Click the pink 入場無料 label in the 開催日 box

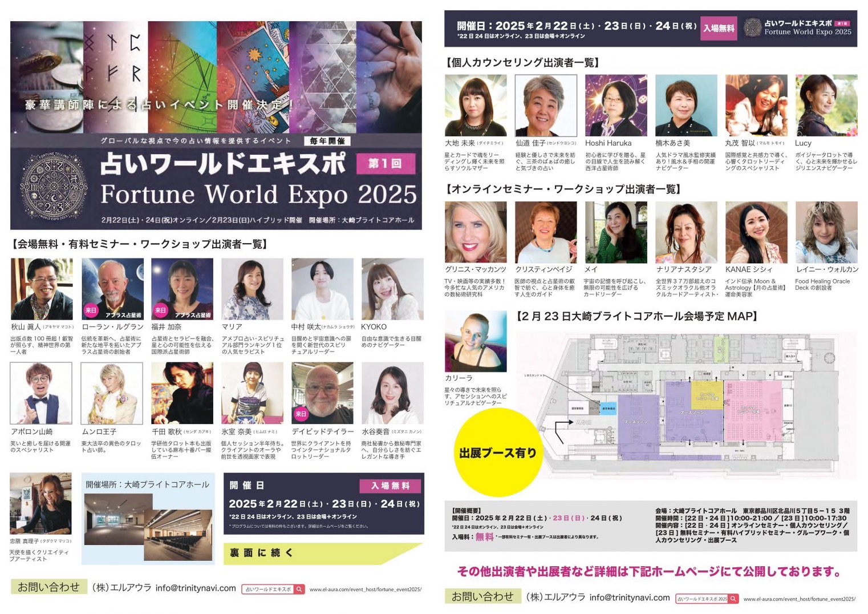click(x=390, y=486)
